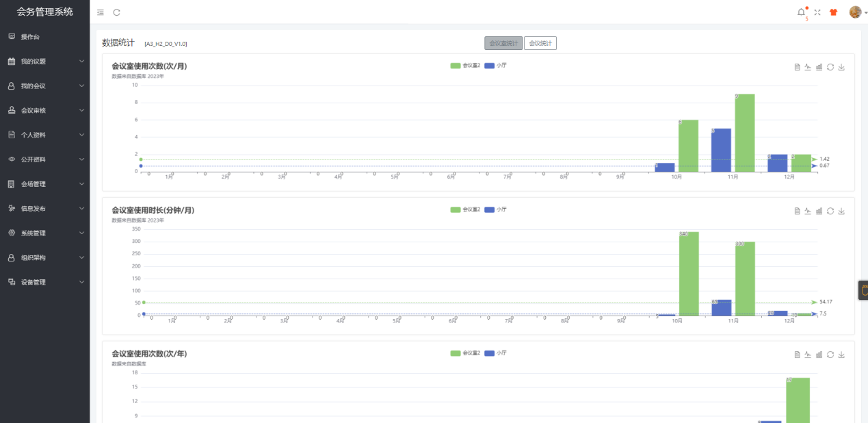Enter fullscreen mode via the expand icon
Image resolution: width=868 pixels, height=423 pixels.
817,12
